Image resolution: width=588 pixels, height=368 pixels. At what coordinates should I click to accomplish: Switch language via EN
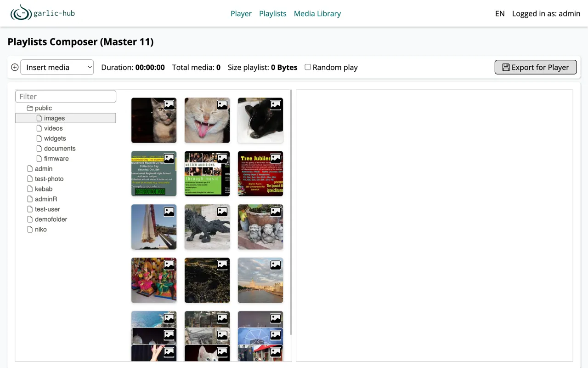500,14
